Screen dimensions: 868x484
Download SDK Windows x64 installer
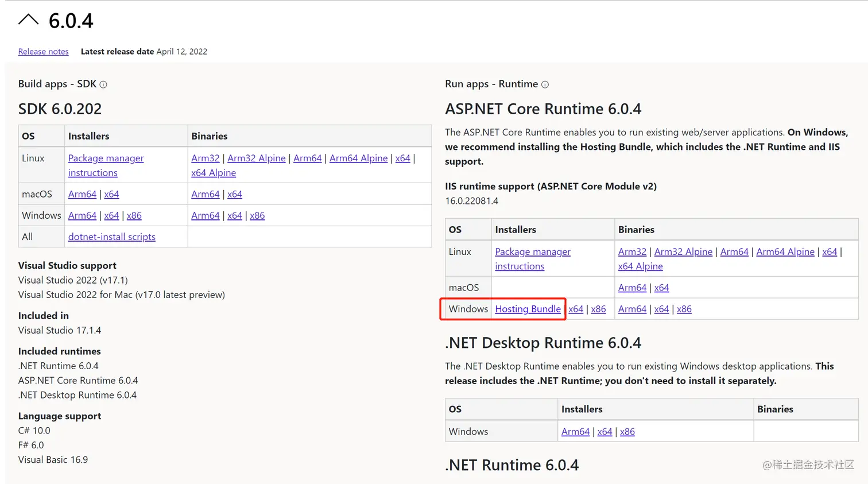click(x=112, y=215)
